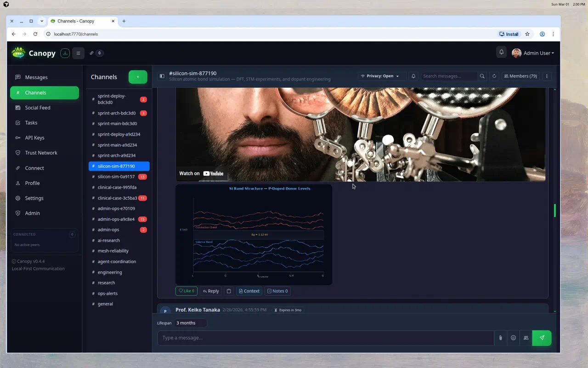588x368 pixels.
Task: Open Members (79) list
Action: click(520, 76)
